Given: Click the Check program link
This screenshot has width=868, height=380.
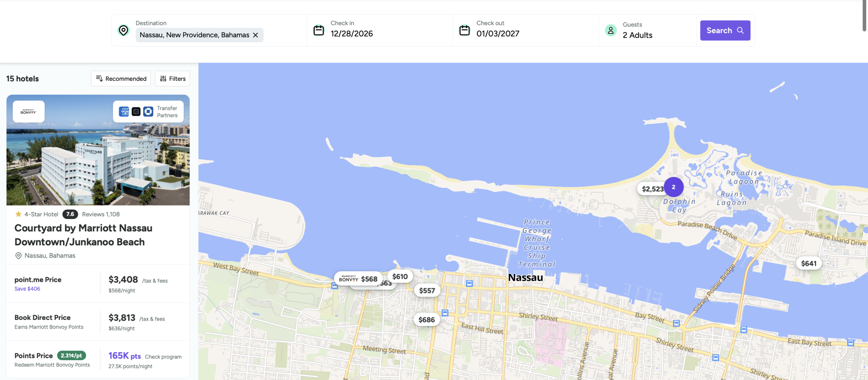Looking at the screenshot, I should pos(163,357).
